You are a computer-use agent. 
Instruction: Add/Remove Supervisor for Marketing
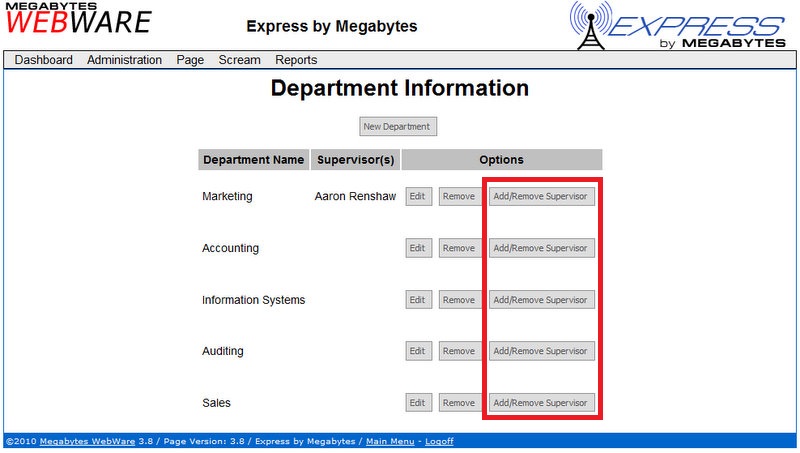coord(541,197)
